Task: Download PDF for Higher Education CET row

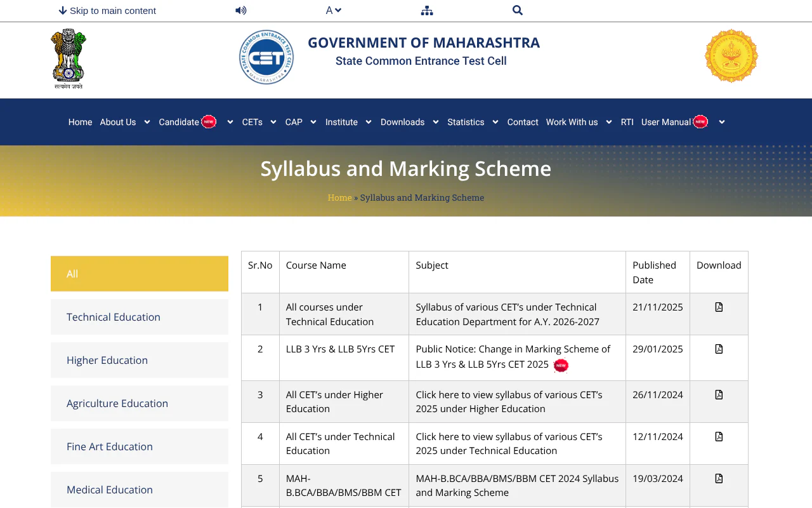Action: point(719,395)
